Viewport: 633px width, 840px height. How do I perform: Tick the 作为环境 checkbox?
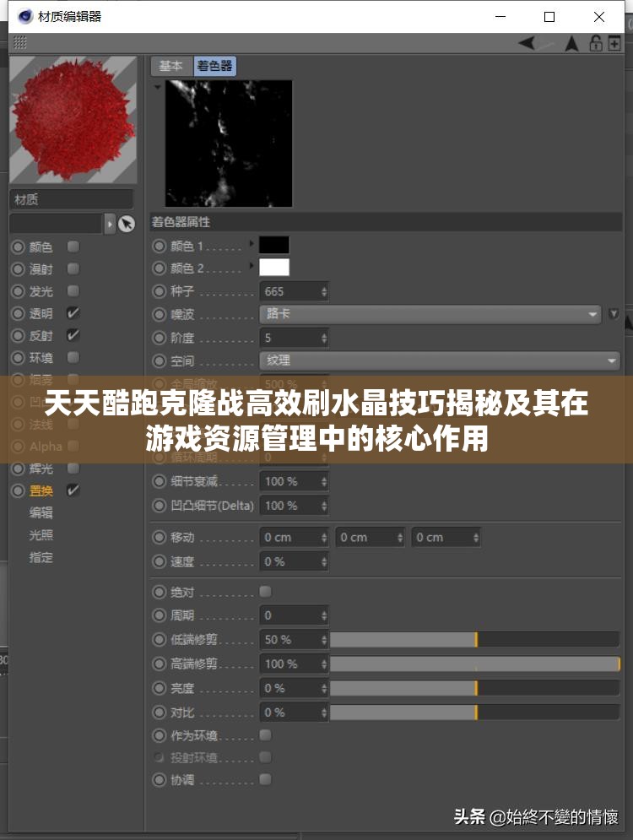pos(265,735)
